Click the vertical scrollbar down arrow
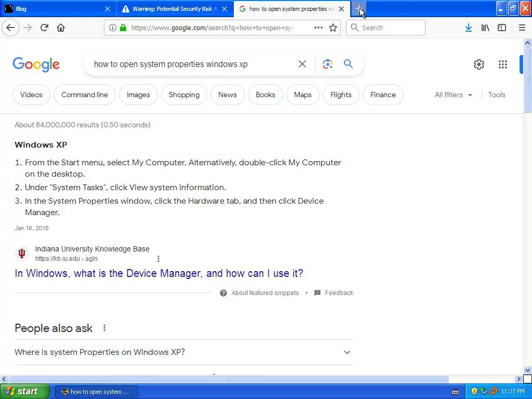 [527, 370]
